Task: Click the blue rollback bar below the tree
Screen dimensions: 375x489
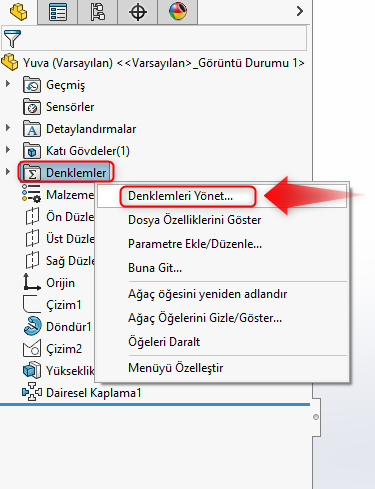Action: [x=155, y=404]
